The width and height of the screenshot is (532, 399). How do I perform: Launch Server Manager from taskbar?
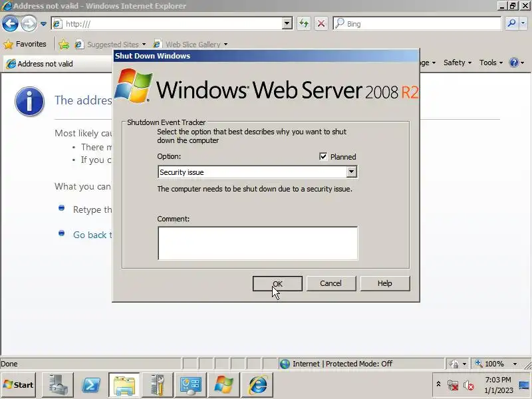pyautogui.click(x=57, y=385)
